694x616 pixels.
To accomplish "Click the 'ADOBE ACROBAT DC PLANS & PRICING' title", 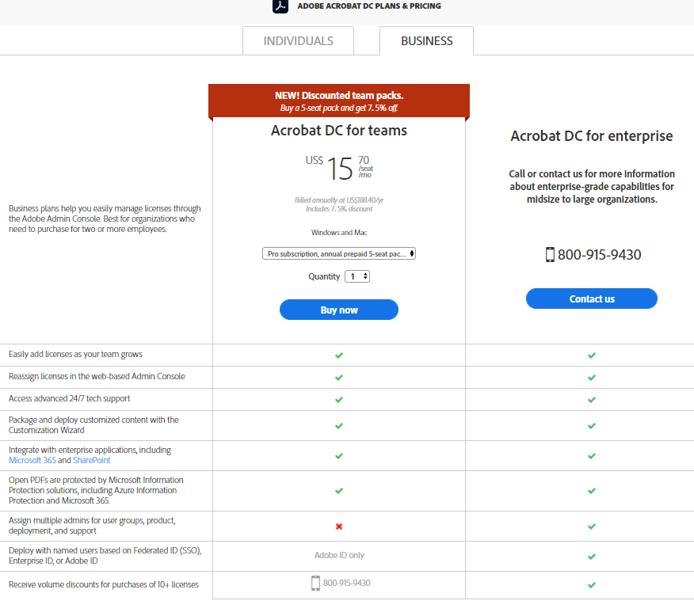I will click(x=369, y=6).
